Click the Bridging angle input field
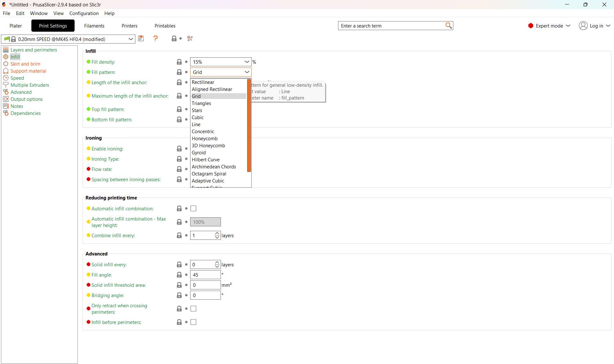The height and width of the screenshot is (364, 614). click(205, 295)
